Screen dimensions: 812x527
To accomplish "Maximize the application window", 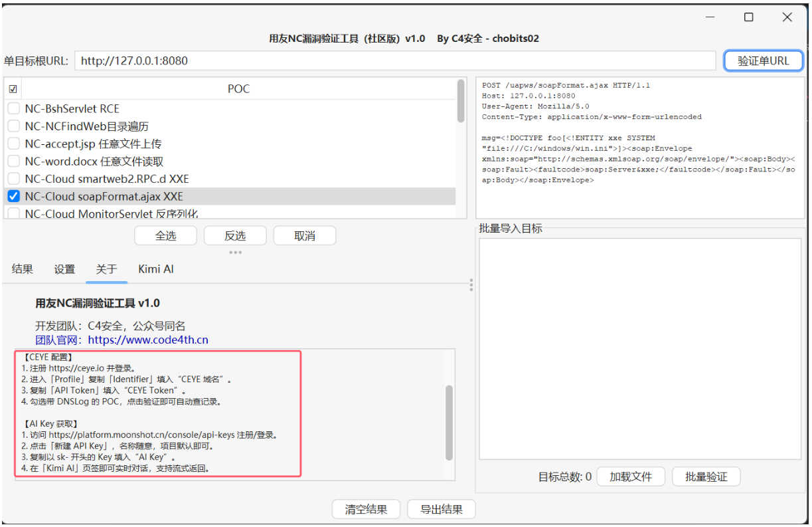I will 749,18.
